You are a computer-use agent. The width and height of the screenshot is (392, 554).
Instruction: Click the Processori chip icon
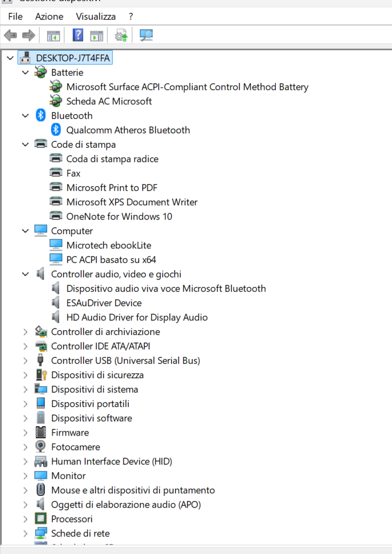pos(40,519)
